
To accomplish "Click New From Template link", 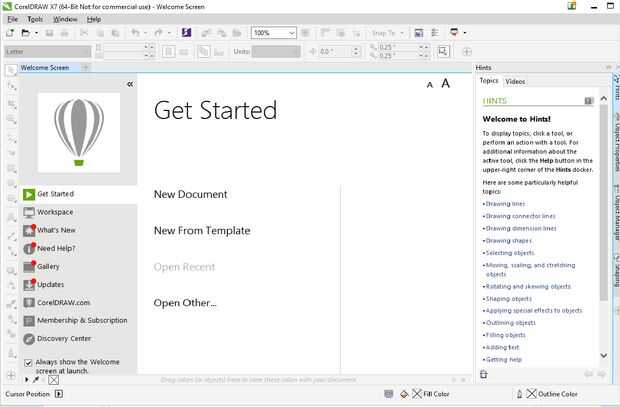I will pyautogui.click(x=202, y=231).
